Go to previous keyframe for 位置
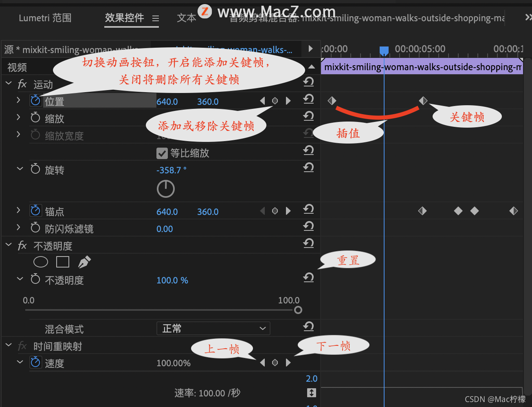The height and width of the screenshot is (407, 532). [x=262, y=101]
